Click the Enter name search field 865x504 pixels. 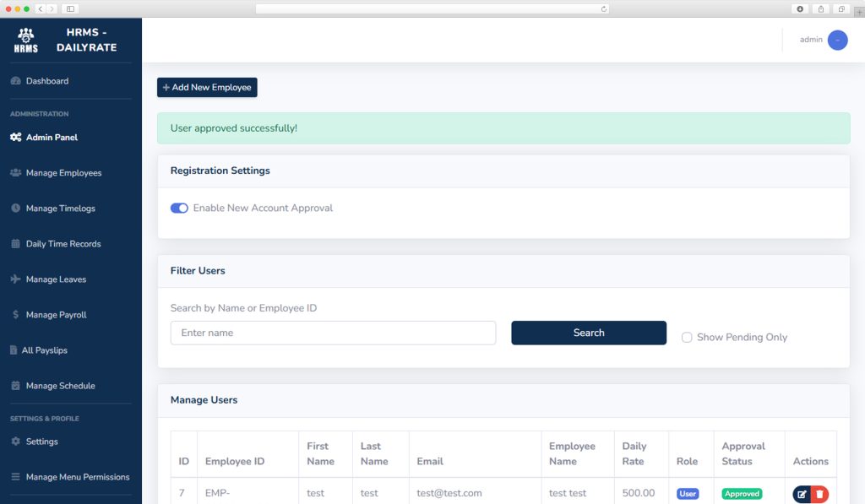point(333,333)
